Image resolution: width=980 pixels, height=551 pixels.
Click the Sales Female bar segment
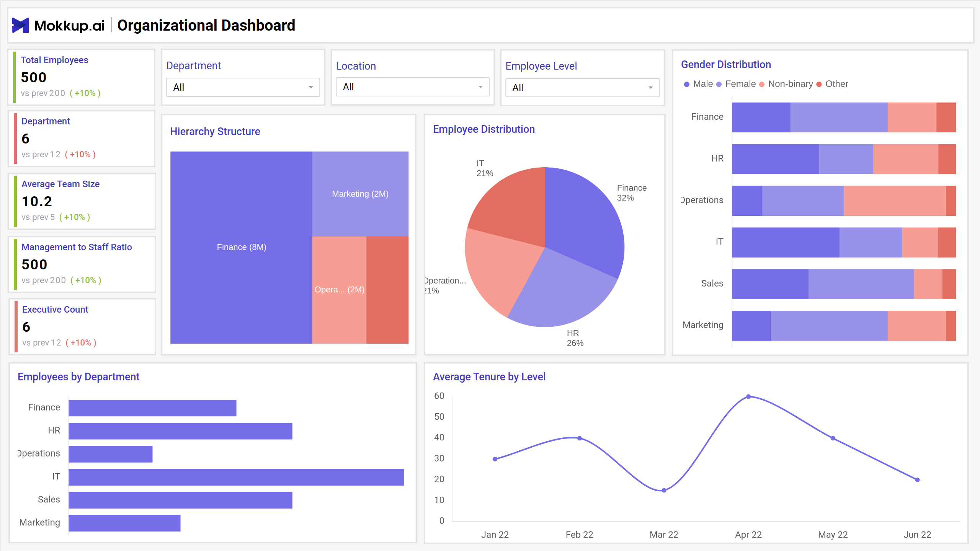[x=861, y=284]
